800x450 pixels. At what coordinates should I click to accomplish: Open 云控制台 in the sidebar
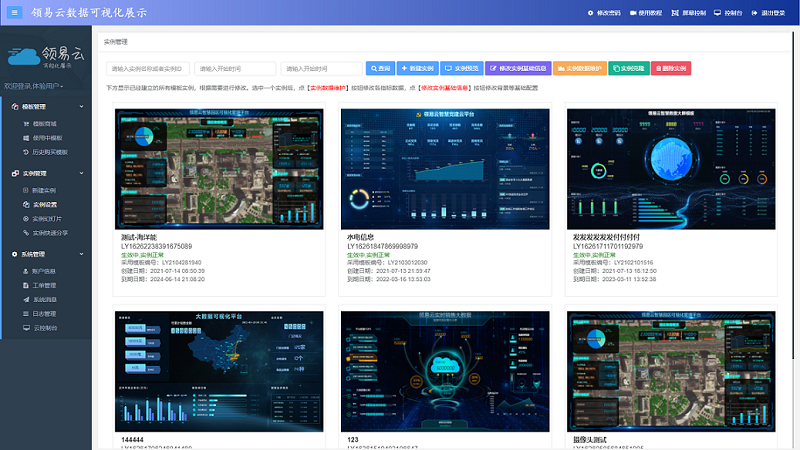(40, 328)
